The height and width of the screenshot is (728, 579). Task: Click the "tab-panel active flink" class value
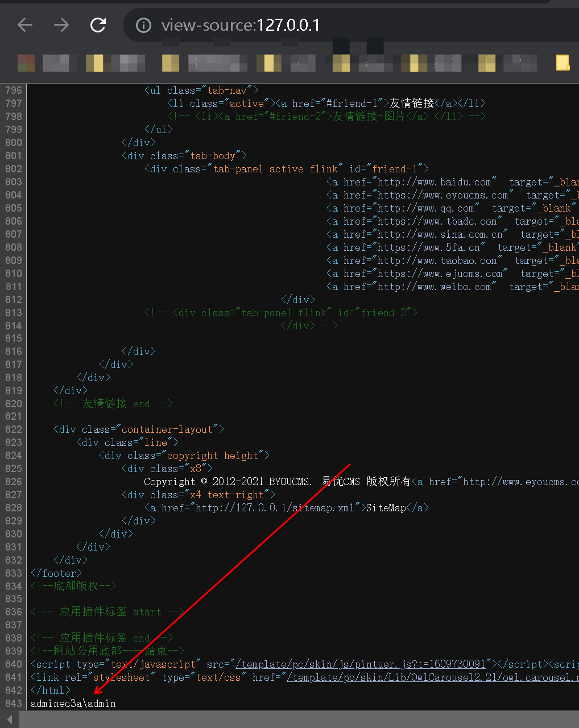[275, 169]
